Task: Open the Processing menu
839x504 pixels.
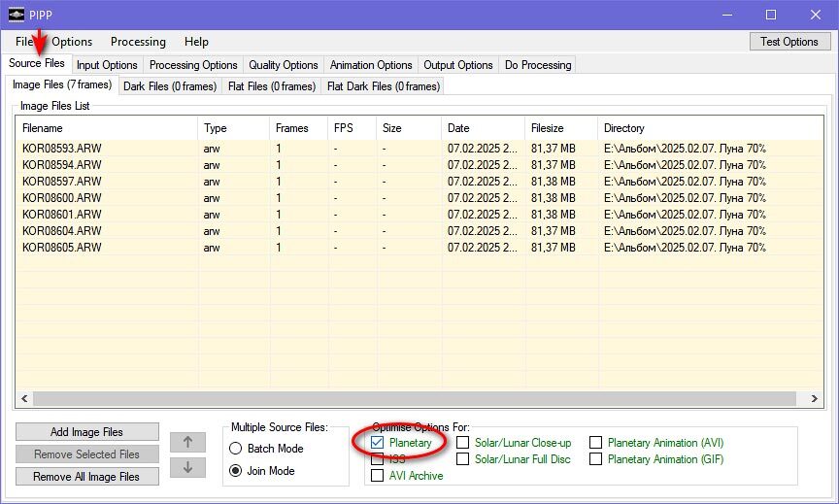Action: [x=138, y=42]
